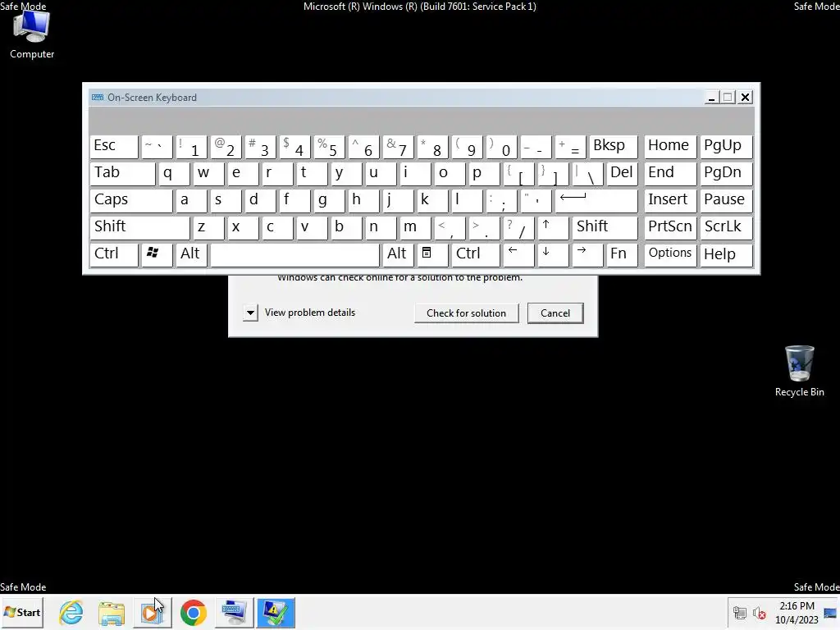This screenshot has height=630, width=840.
Task: Click the muted volume tray icon
Action: (x=759, y=613)
